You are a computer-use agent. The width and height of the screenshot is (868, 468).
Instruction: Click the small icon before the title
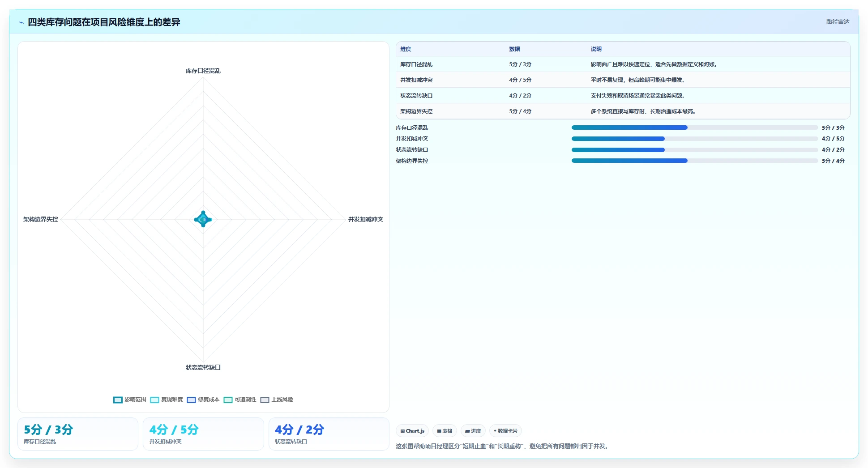point(21,22)
